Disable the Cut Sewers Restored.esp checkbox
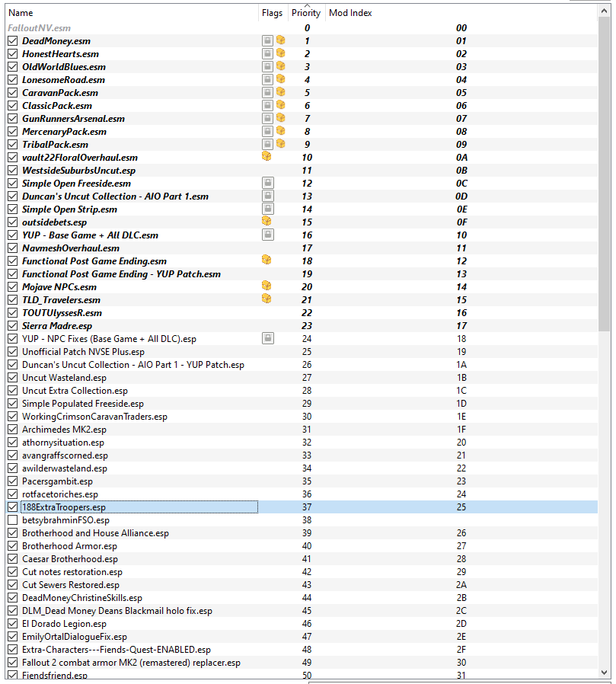 click(13, 584)
